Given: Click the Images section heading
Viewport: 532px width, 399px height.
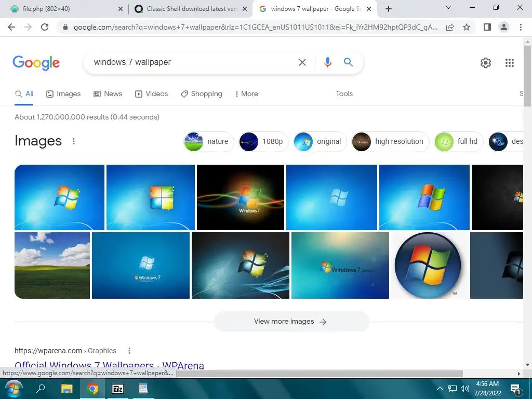Looking at the screenshot, I should (38, 141).
